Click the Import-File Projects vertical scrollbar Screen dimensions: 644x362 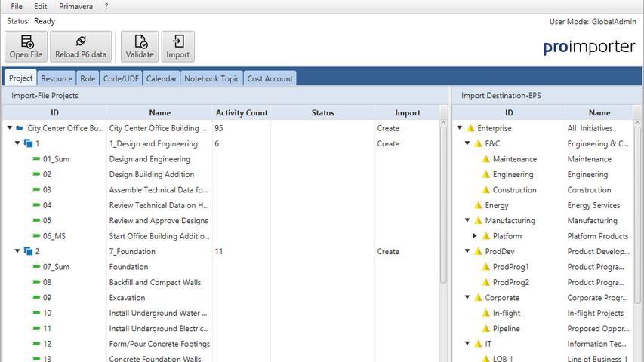tap(443, 226)
